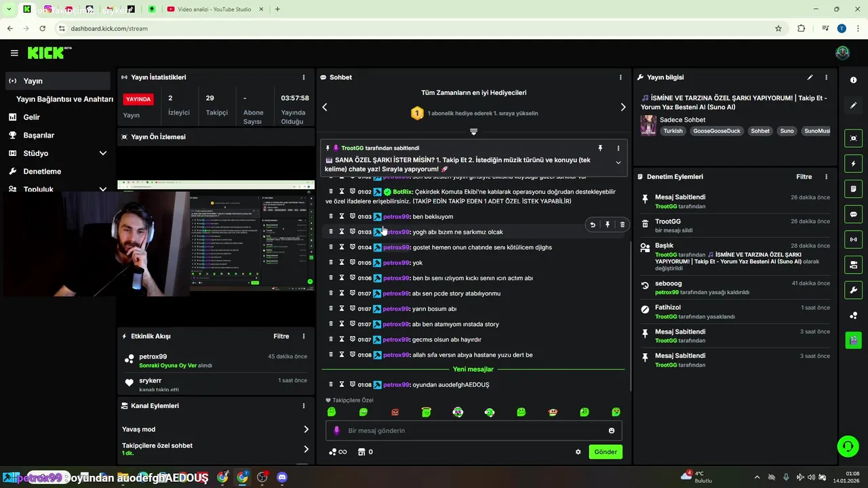Viewport: 868px width, 488px height.
Task: Open Denetleme in the sidebar
Action: (x=58, y=171)
